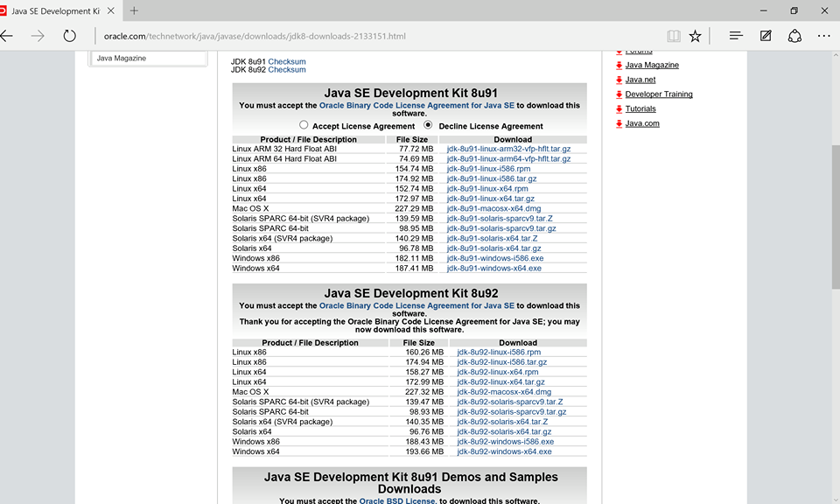840x504 pixels.
Task: Click the scrollbar up arrow
Action: click(836, 54)
